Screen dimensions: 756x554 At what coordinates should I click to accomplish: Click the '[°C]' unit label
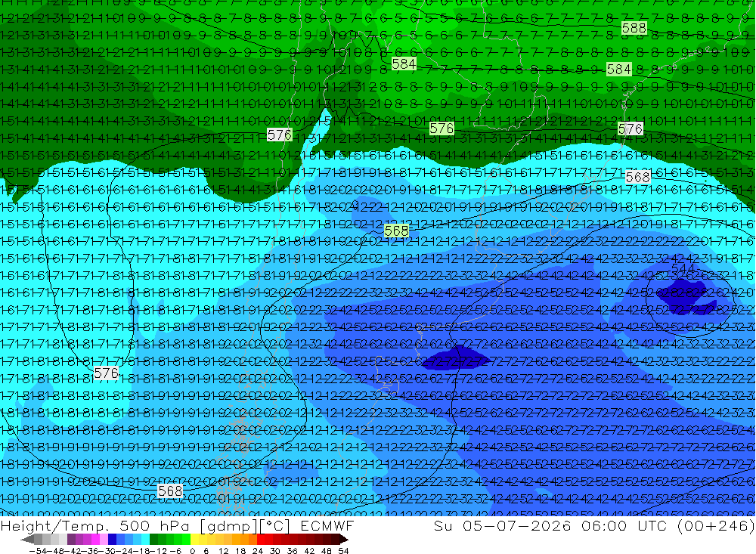[274, 526]
